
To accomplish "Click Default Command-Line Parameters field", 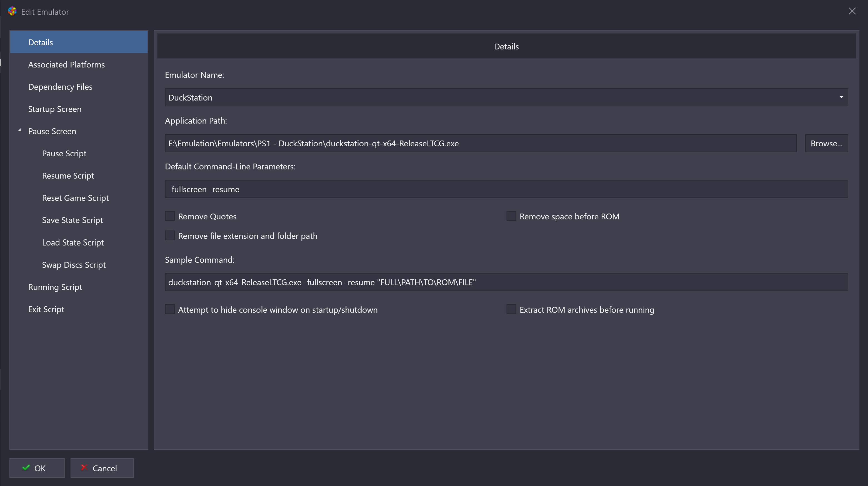I will click(506, 189).
